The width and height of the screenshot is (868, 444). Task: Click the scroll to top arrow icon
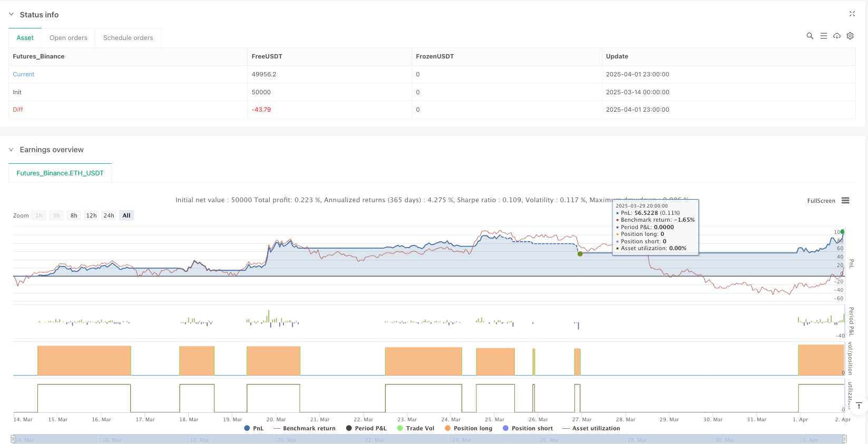tap(859, 406)
